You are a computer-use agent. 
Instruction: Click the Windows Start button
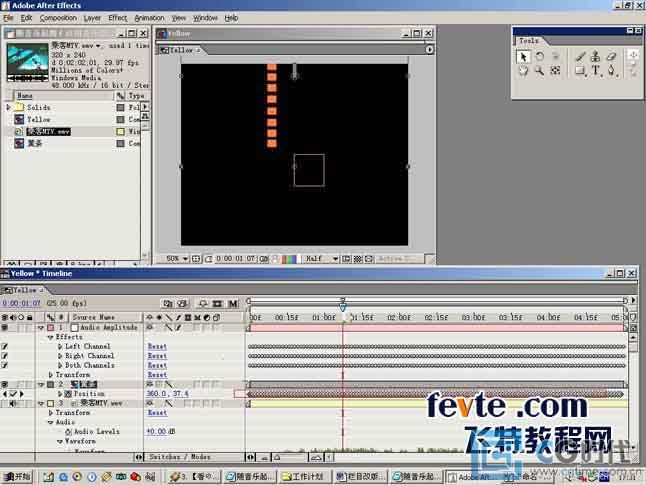click(x=16, y=477)
